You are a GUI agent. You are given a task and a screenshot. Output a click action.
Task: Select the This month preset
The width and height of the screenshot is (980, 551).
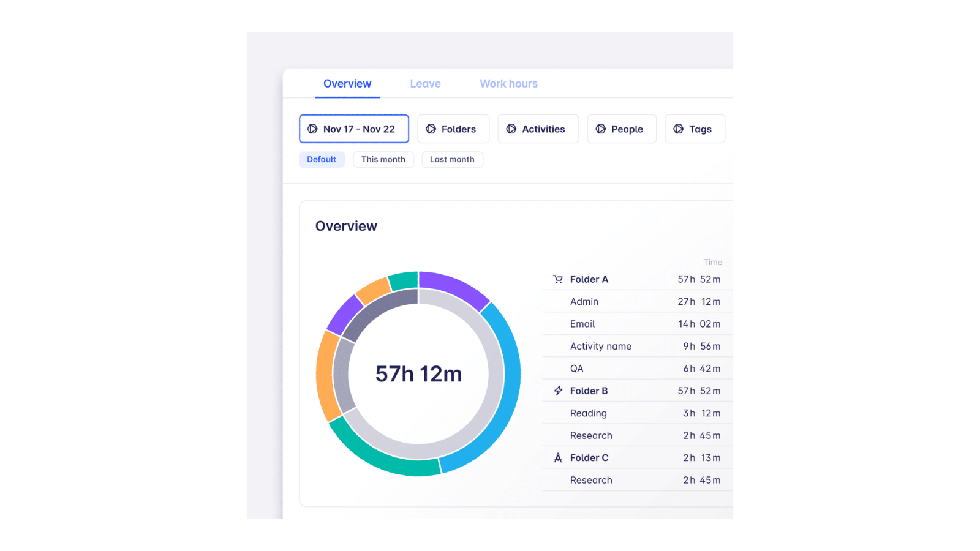383,160
